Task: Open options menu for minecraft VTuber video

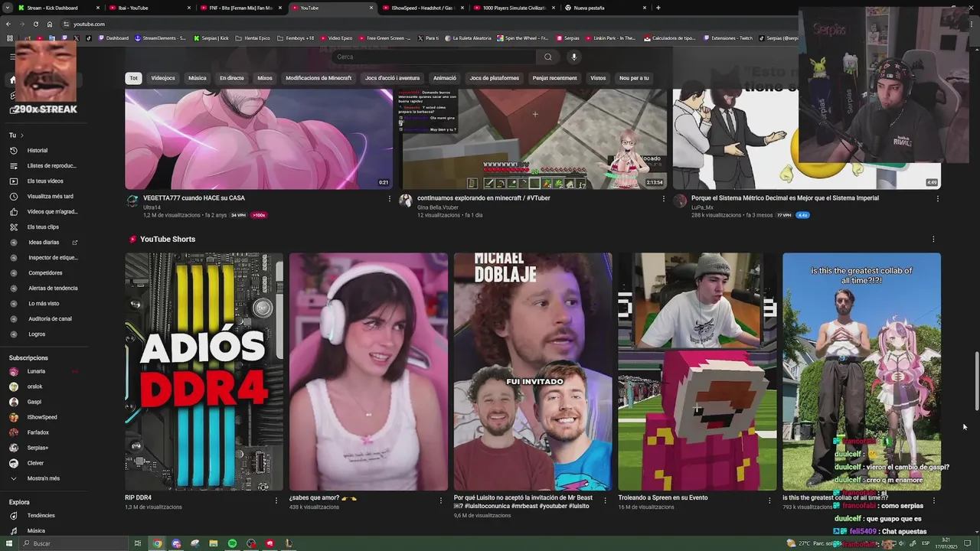Action: click(664, 199)
